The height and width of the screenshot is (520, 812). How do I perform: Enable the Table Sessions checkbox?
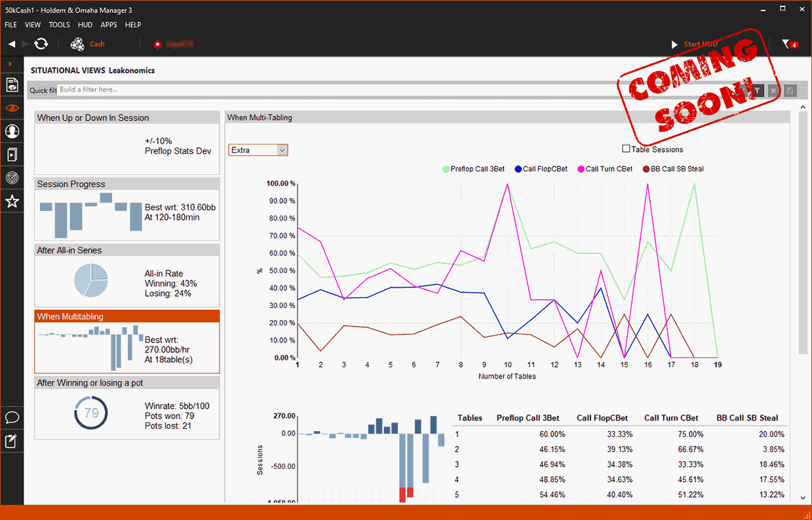pyautogui.click(x=626, y=149)
